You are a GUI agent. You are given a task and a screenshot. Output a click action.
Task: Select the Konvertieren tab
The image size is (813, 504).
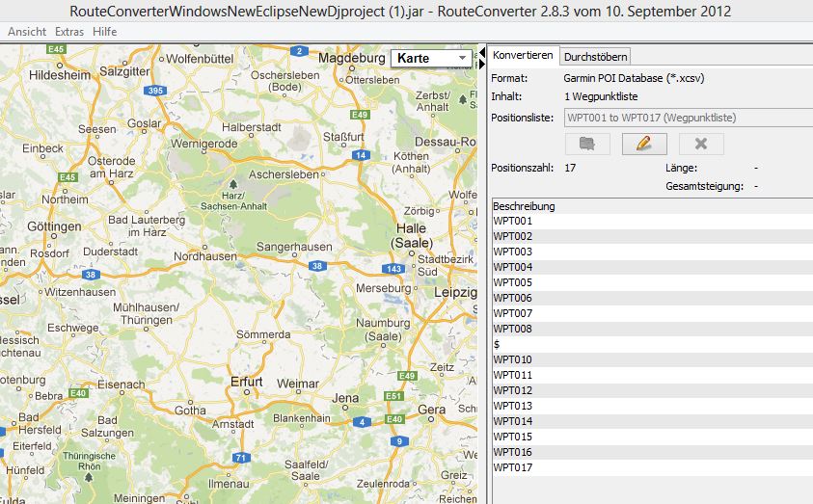coord(523,56)
